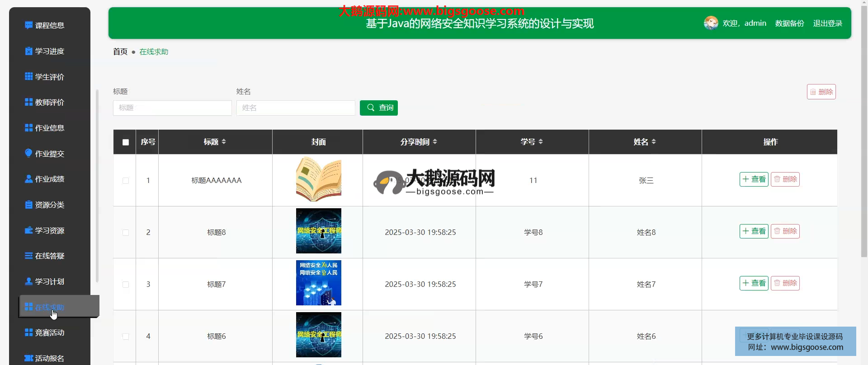Click the page vertical scrollbar

point(863,136)
